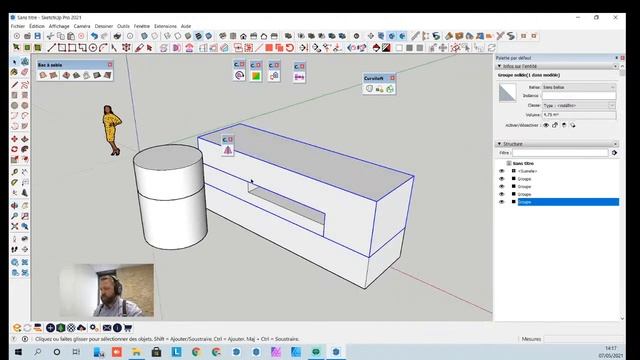Pick the Move tool in left toolbar
This screenshot has width=640, height=360.
point(15,139)
